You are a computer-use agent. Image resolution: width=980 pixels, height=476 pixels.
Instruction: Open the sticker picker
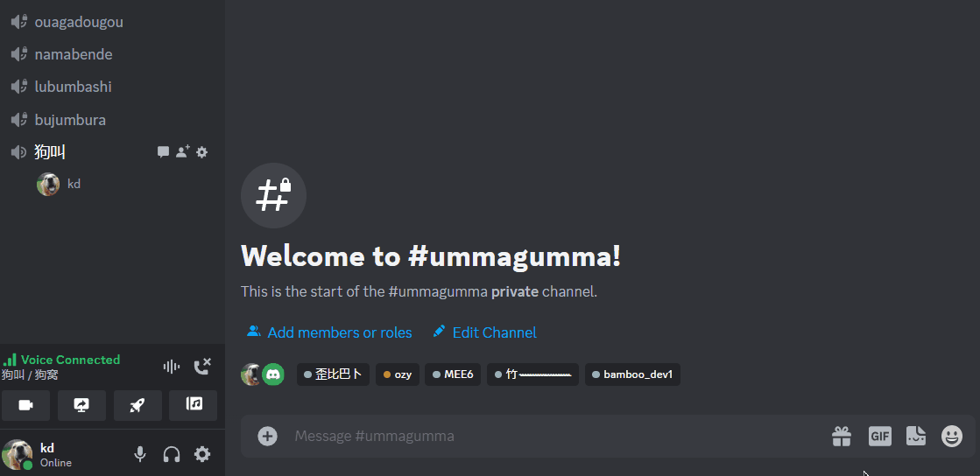coord(915,436)
